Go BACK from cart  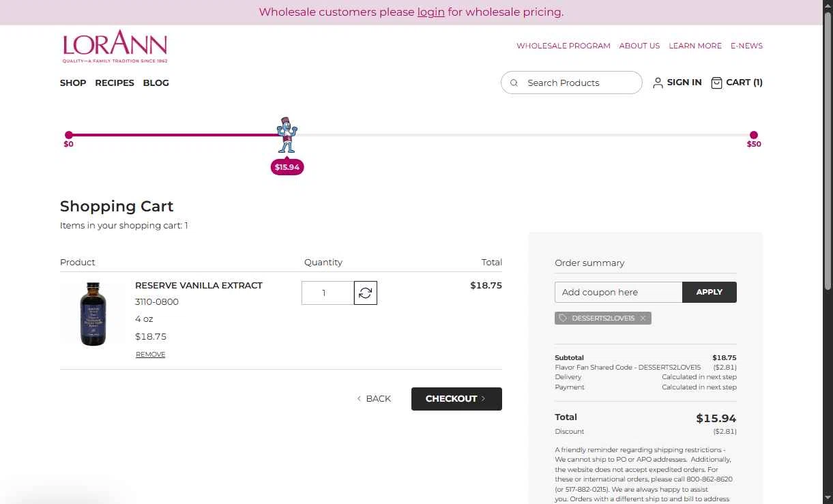pyautogui.click(x=374, y=399)
